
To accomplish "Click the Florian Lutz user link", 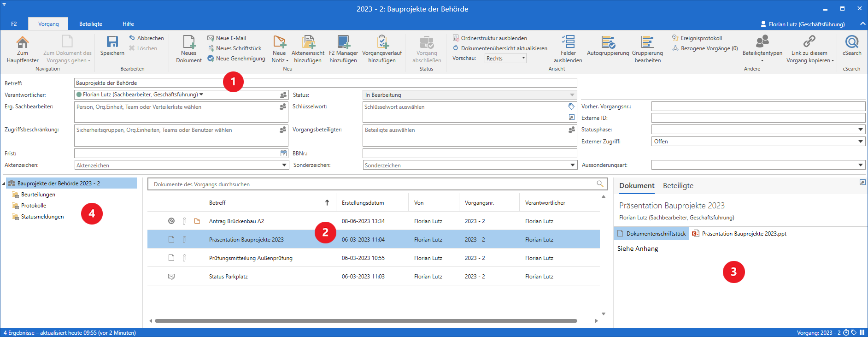I will click(806, 24).
